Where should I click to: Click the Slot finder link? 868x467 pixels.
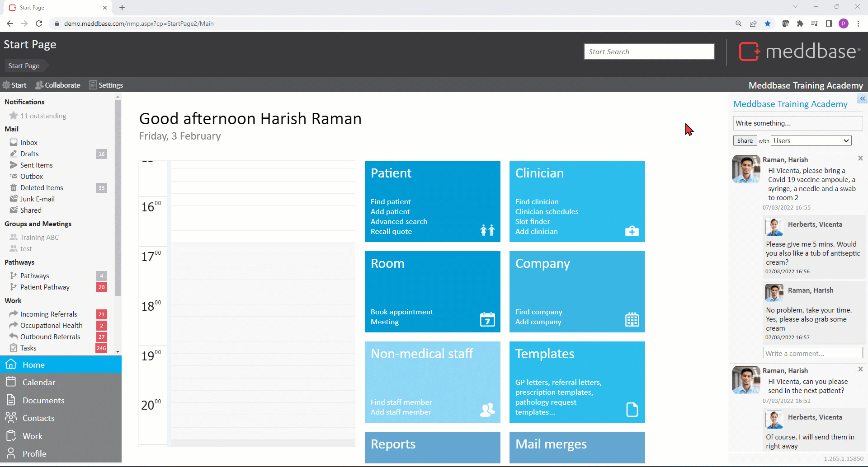[532, 221]
